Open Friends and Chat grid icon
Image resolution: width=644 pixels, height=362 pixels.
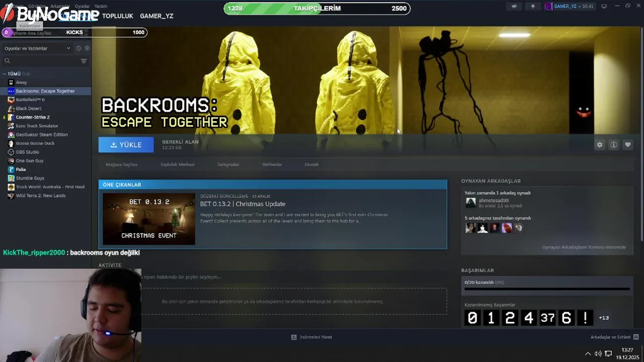tap(636, 337)
